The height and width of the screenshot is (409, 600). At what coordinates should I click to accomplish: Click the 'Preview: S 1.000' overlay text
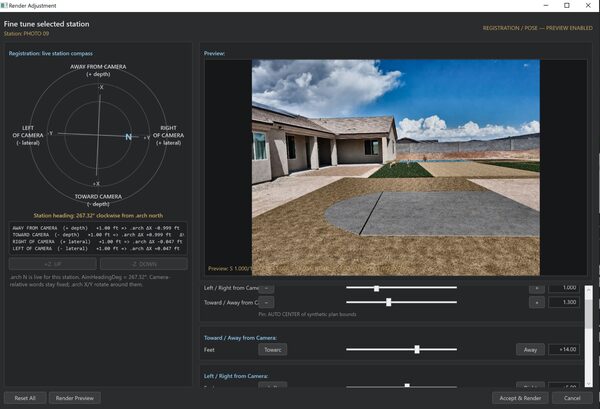(x=230, y=269)
